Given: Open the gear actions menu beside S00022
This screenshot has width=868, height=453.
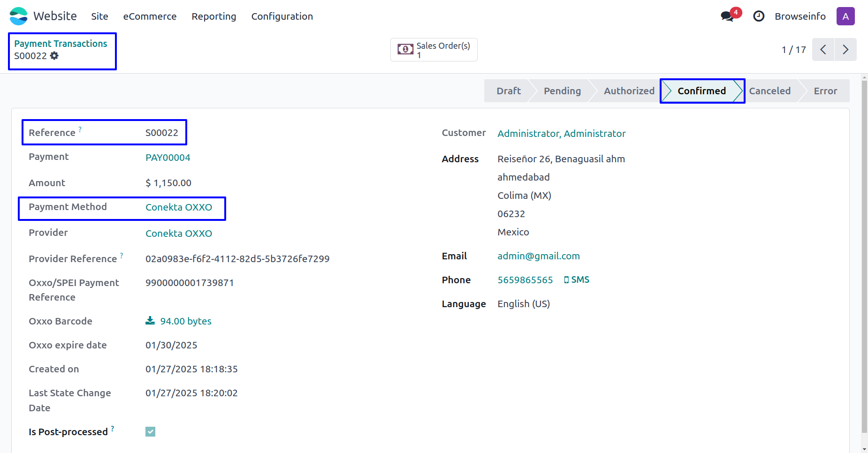Looking at the screenshot, I should click(x=54, y=56).
